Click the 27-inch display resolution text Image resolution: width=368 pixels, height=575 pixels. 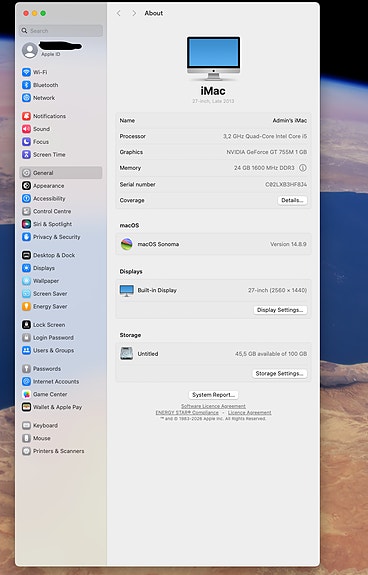point(277,290)
